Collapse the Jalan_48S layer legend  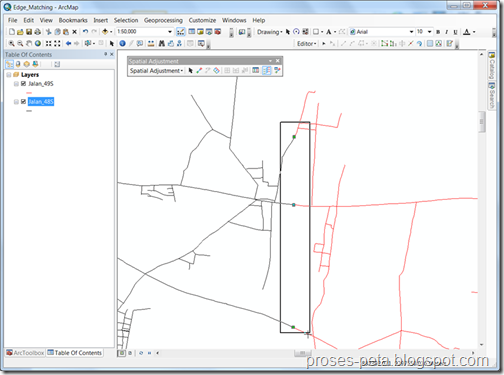tap(16, 102)
